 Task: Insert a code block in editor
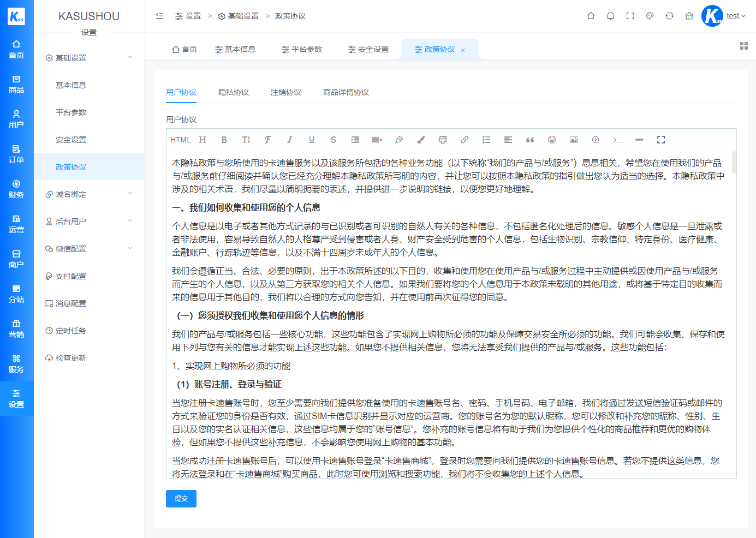617,140
